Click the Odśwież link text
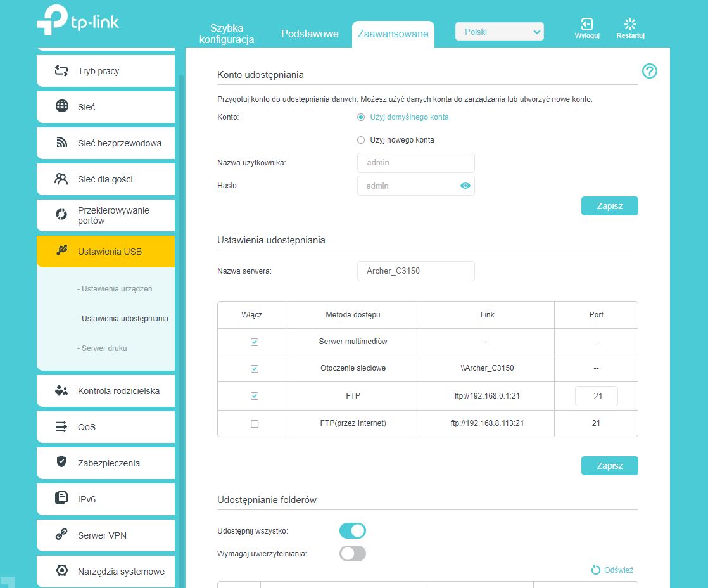The width and height of the screenshot is (708, 588). pyautogui.click(x=619, y=570)
